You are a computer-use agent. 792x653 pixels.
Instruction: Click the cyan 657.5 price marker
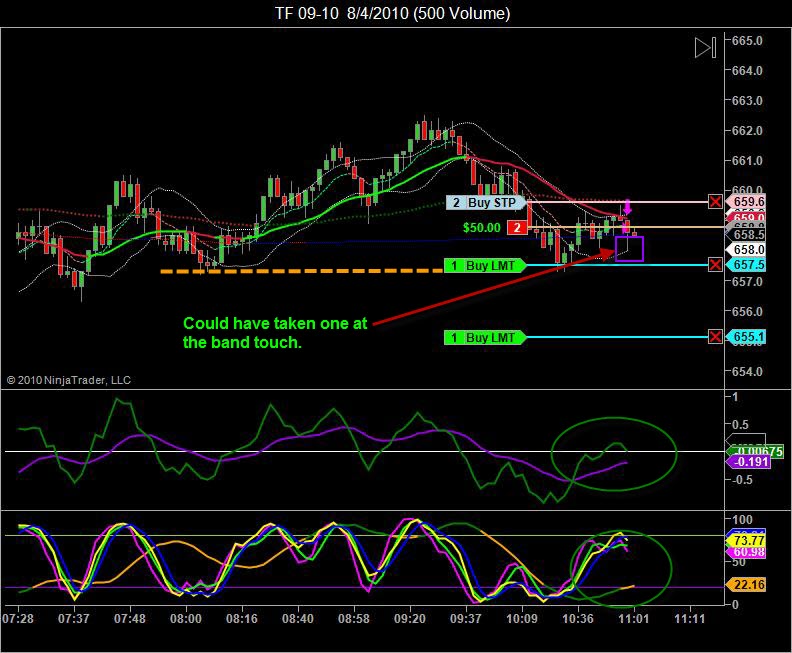point(746,265)
